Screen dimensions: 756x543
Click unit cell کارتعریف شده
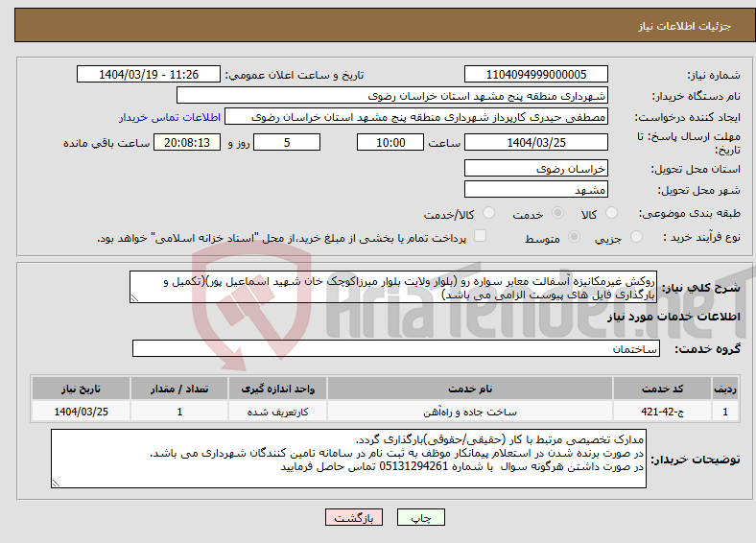coord(277,412)
